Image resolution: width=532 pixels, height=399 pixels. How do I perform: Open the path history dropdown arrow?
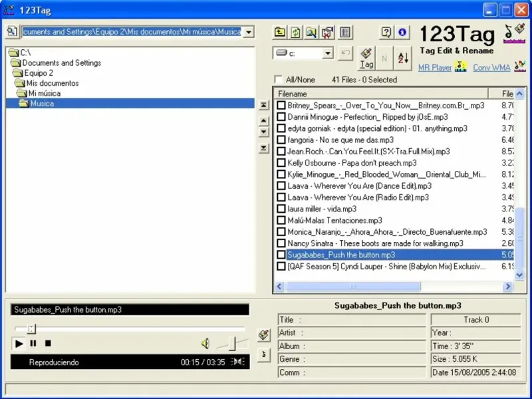[249, 32]
